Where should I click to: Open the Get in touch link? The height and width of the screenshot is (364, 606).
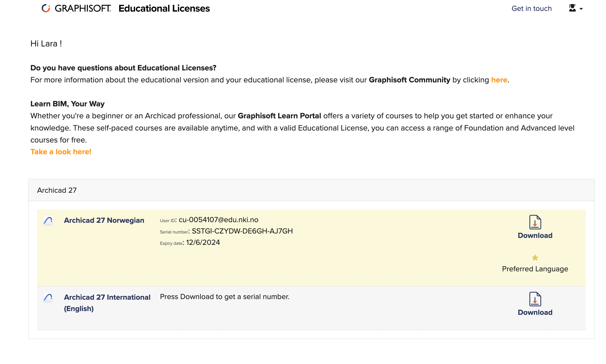click(531, 9)
